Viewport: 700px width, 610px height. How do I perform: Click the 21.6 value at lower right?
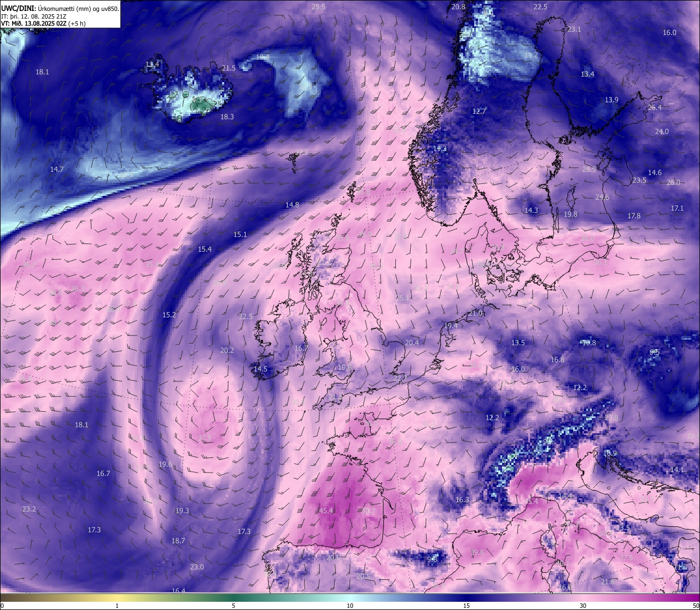(607, 582)
